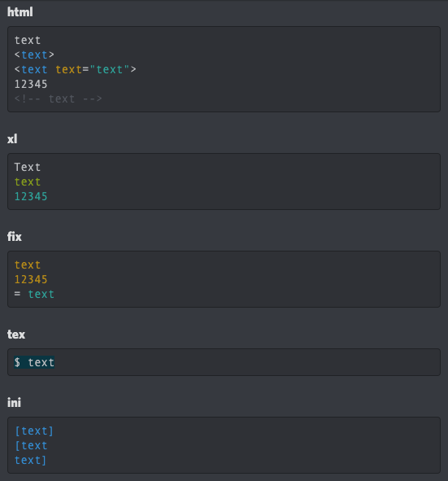Click white "12345" in the html block
This screenshot has width=448, height=481.
click(x=31, y=84)
